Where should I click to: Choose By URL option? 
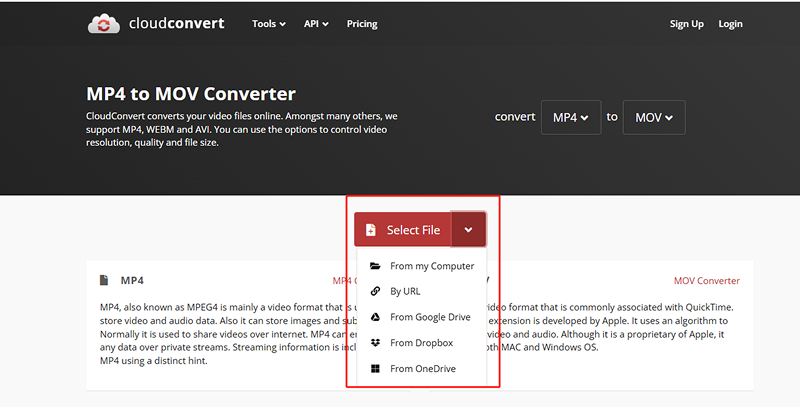pos(421,291)
